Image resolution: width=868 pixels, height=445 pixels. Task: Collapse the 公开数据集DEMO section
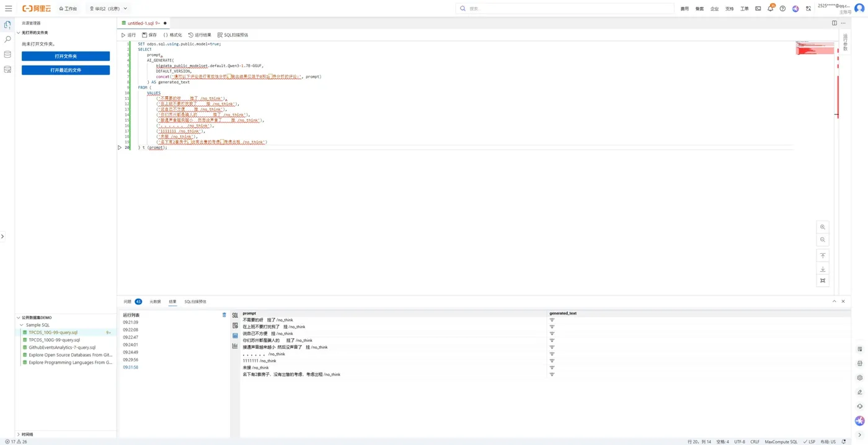point(19,318)
